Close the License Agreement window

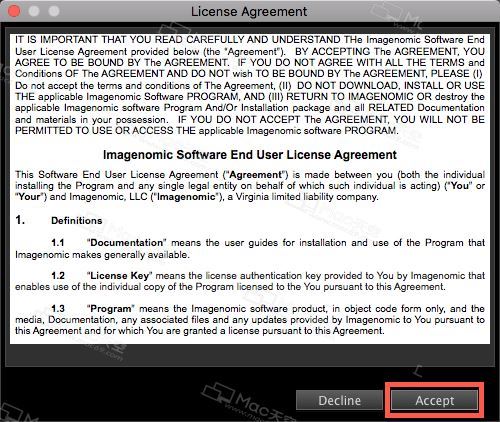(x=14, y=11)
